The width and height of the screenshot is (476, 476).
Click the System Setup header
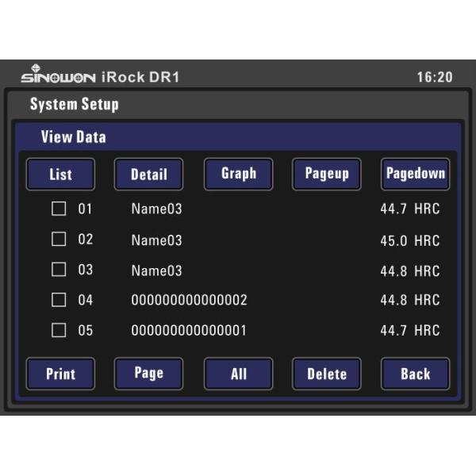click(74, 105)
